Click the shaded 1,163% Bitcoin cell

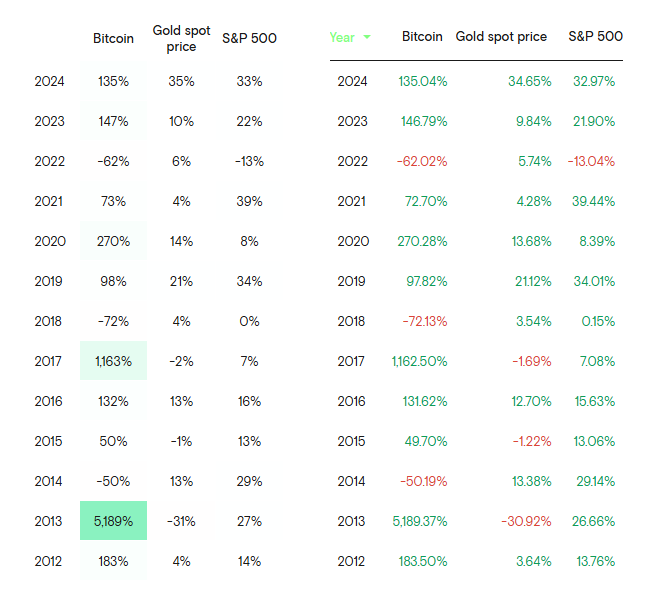click(x=113, y=361)
